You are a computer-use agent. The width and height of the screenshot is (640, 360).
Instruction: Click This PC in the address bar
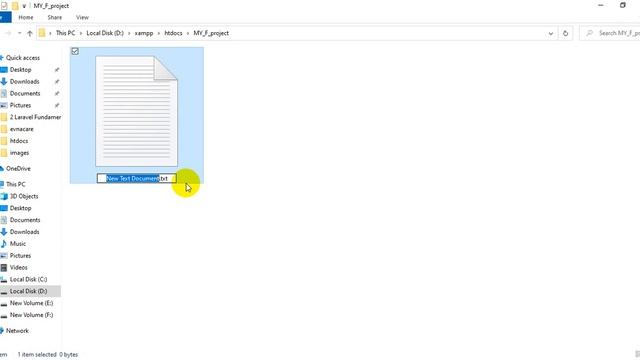coord(65,33)
